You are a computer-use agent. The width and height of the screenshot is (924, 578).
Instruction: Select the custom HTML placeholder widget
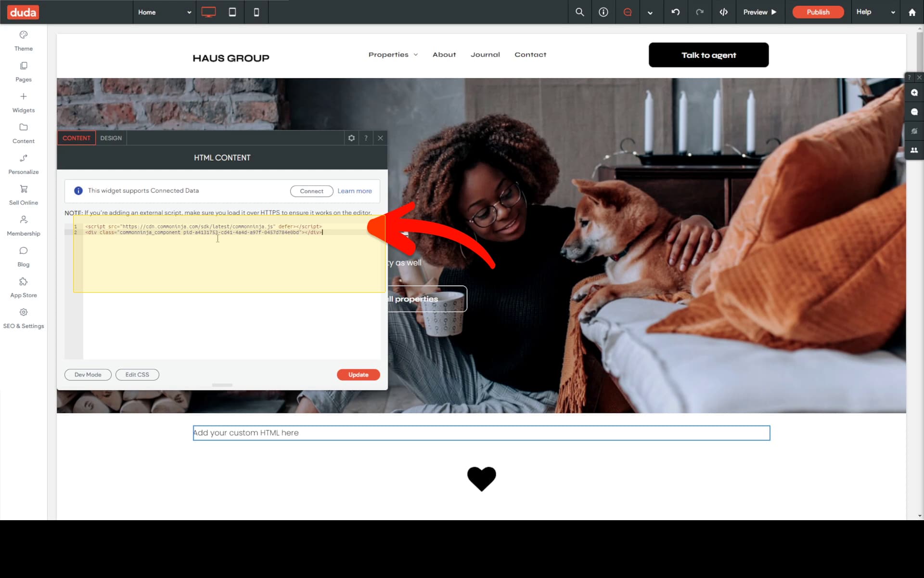[x=481, y=433]
